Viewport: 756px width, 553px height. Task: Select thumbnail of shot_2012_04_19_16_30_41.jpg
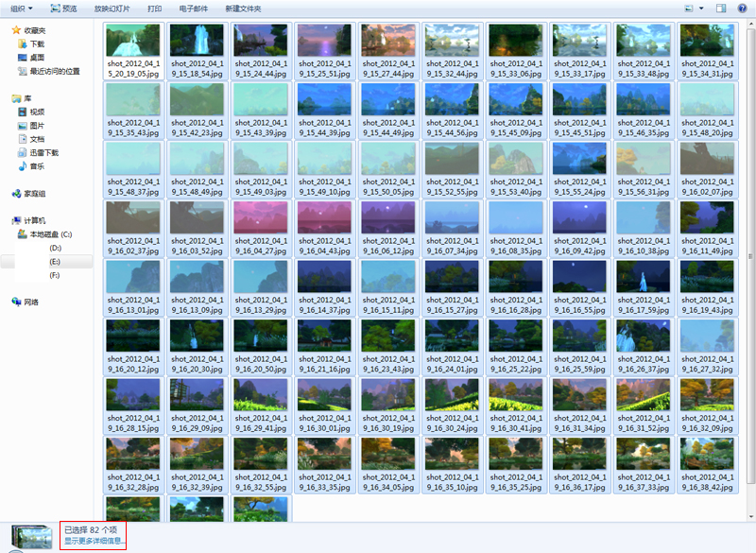tap(516, 395)
